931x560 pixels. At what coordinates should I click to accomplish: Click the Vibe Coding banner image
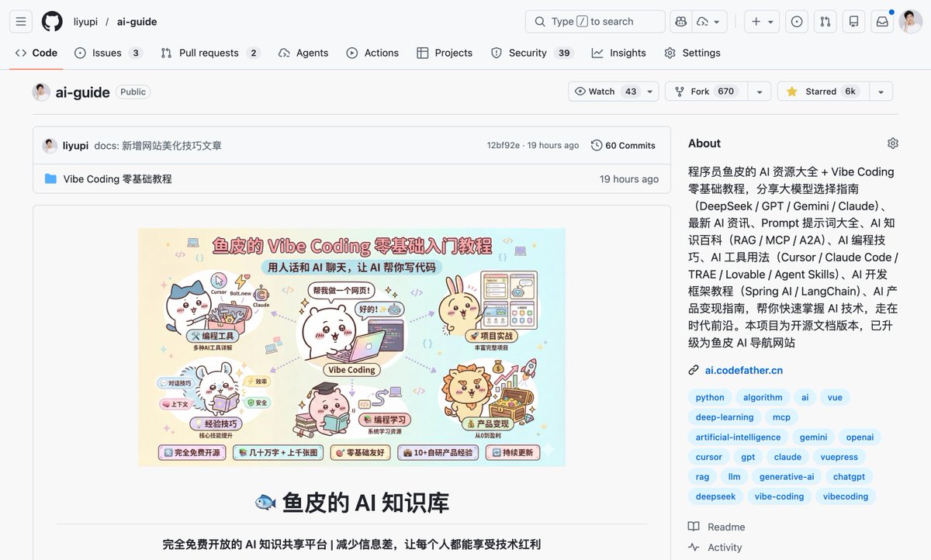(x=351, y=347)
